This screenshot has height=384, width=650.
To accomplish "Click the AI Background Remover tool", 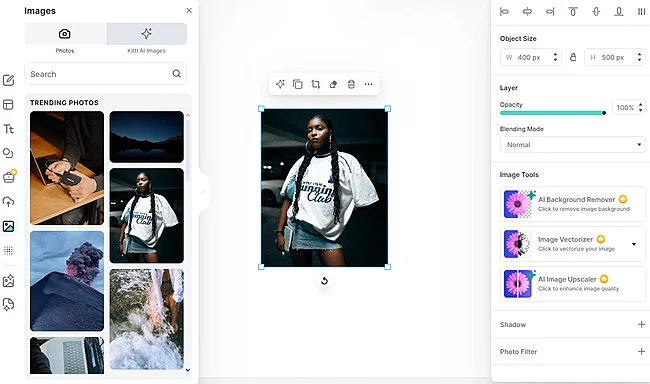I will point(572,204).
